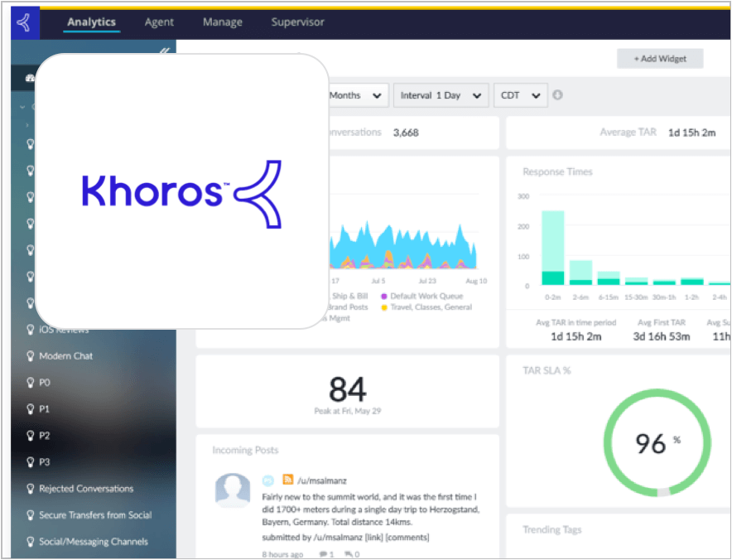Select P2 in the sidebar
The height and width of the screenshot is (560, 732).
(45, 437)
